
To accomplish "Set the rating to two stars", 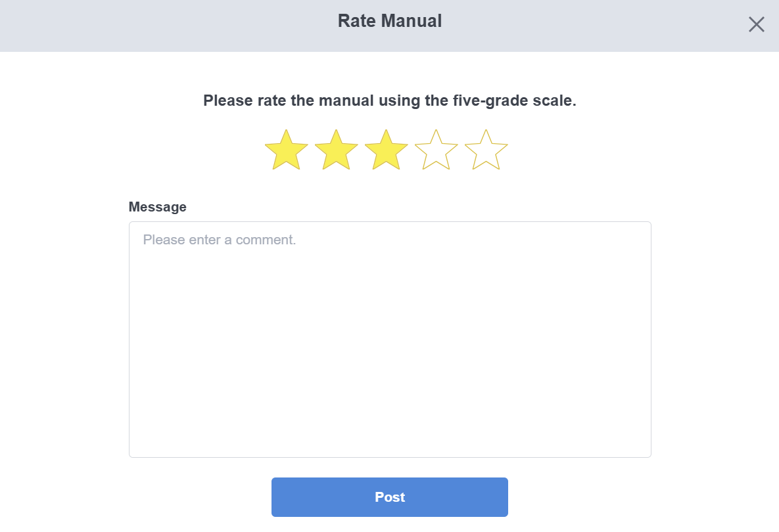I will [337, 150].
